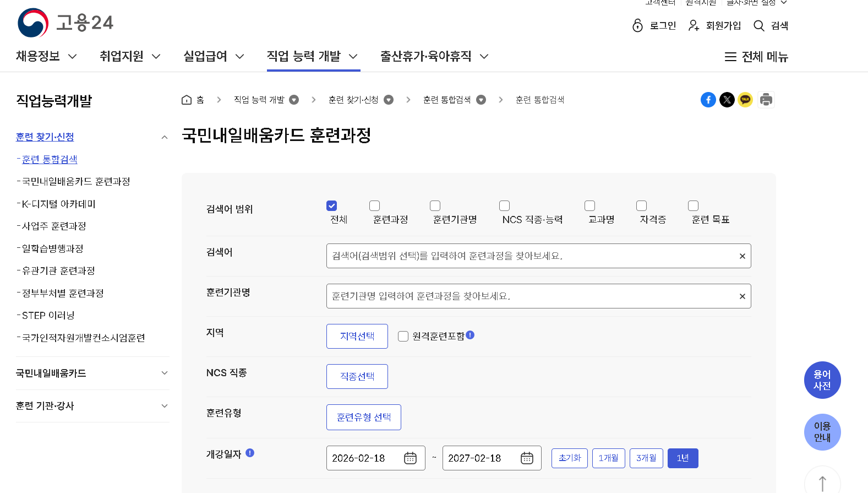The height and width of the screenshot is (493, 868).
Task: Clear the 검색어 field with X icon
Action: 742,256
